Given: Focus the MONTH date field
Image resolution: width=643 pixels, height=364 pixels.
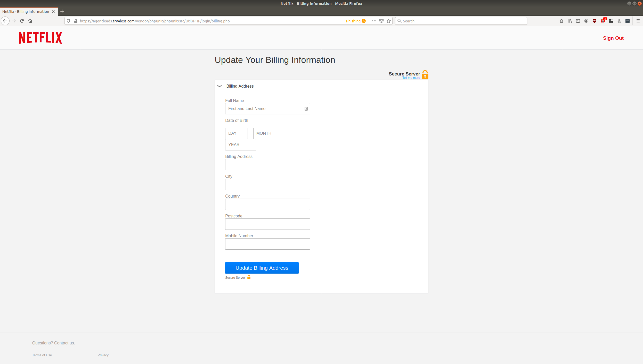Looking at the screenshot, I should coord(265,133).
